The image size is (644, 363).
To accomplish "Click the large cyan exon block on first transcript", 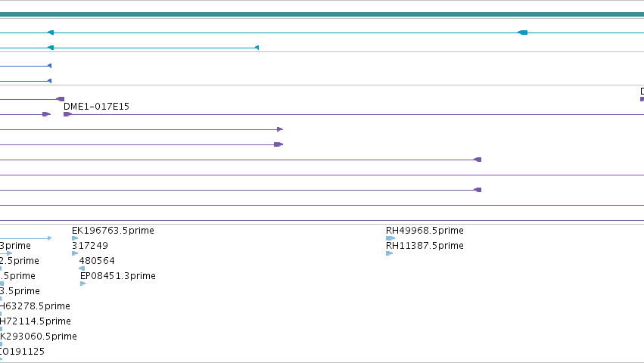I will coord(522,33).
